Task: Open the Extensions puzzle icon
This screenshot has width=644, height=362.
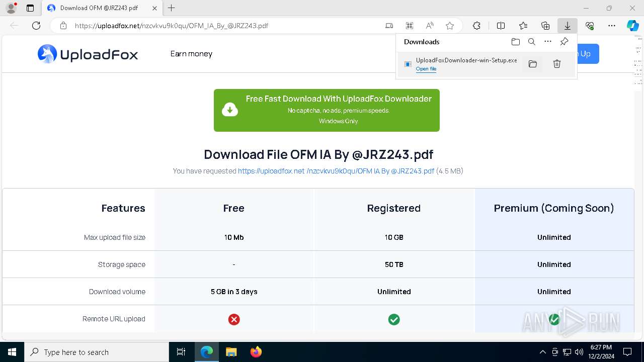Action: (x=476, y=26)
